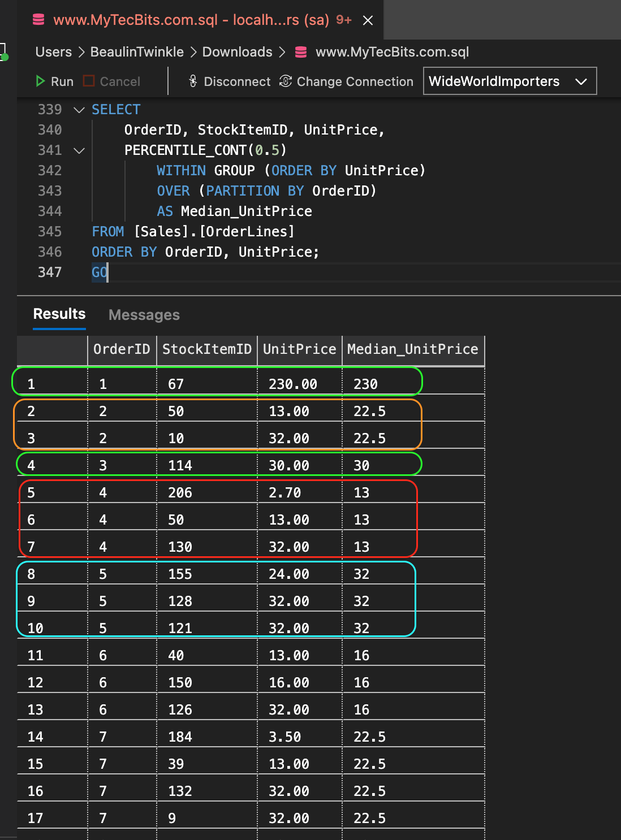Collapse the PERCENTILE_CONT fold at line 341

79,150
